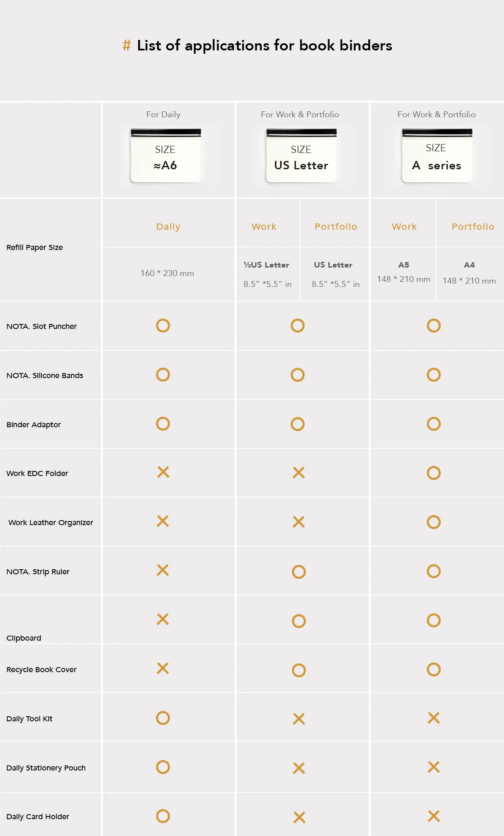Click the A6 cross for NOTA. Strip Ruler
This screenshot has width=504, height=836.
pos(163,570)
